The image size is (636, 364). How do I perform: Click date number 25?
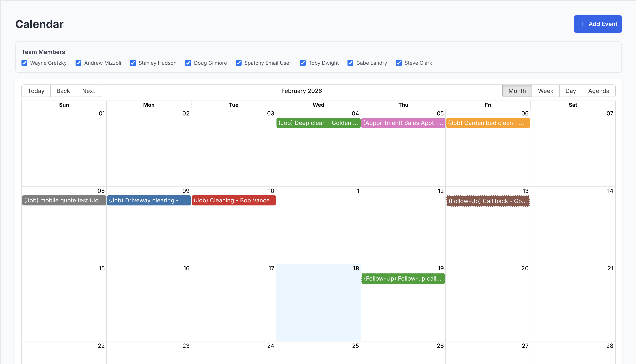pyautogui.click(x=355, y=346)
